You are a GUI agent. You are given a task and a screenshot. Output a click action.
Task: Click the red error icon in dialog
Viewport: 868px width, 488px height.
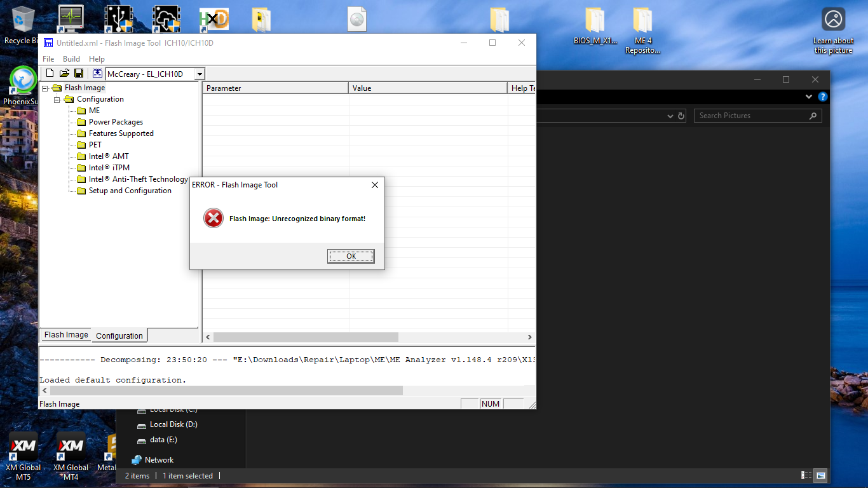click(x=214, y=219)
